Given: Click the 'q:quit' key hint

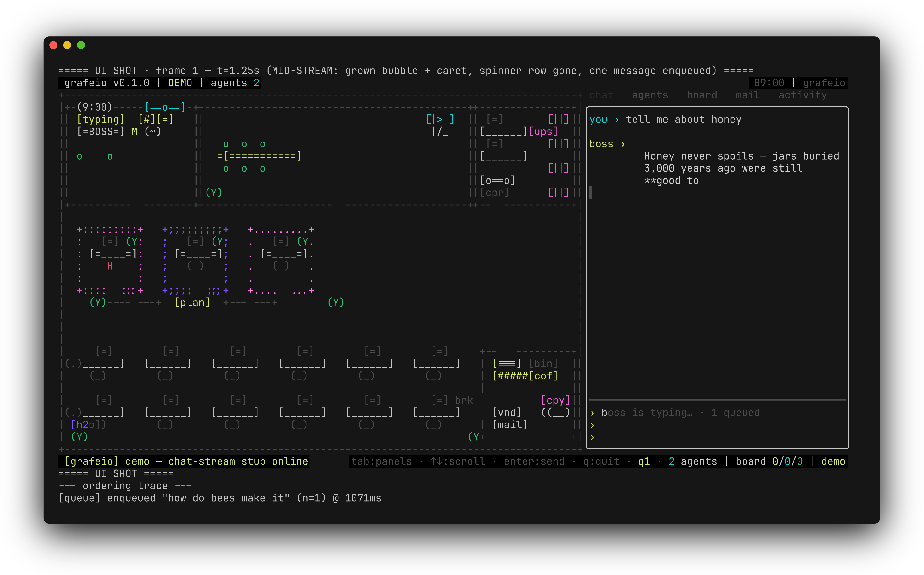Looking at the screenshot, I should pos(601,461).
